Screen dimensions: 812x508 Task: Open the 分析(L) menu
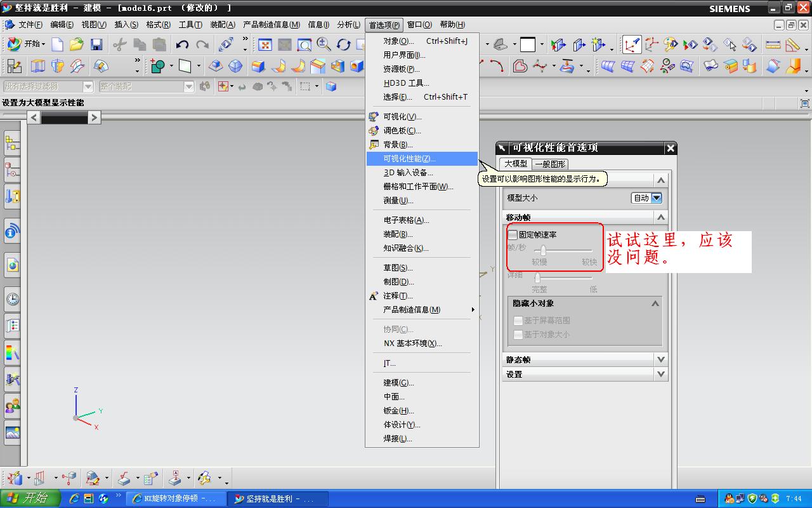349,25
